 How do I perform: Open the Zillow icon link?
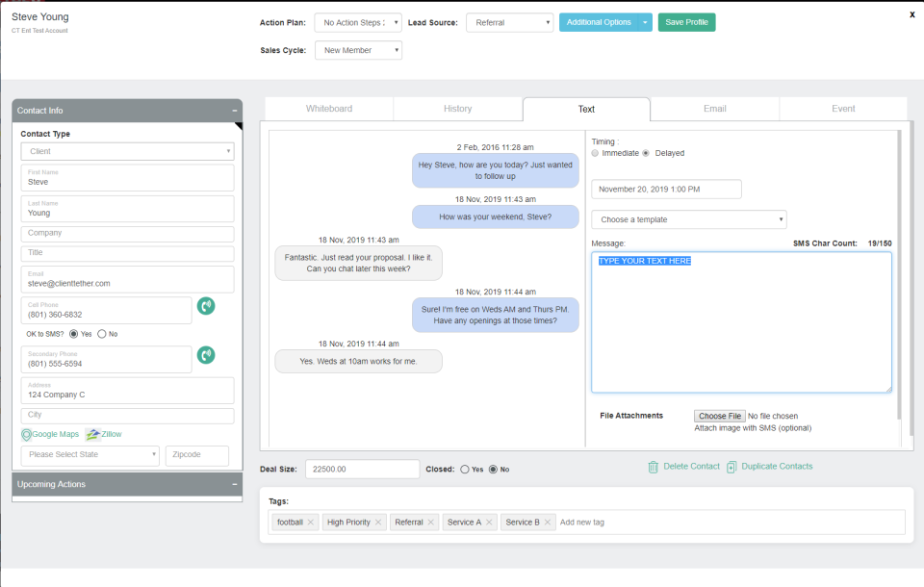coord(90,434)
